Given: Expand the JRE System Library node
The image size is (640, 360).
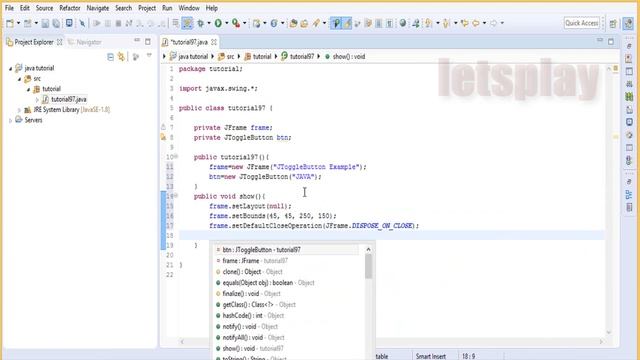Looking at the screenshot, I should coord(19,110).
